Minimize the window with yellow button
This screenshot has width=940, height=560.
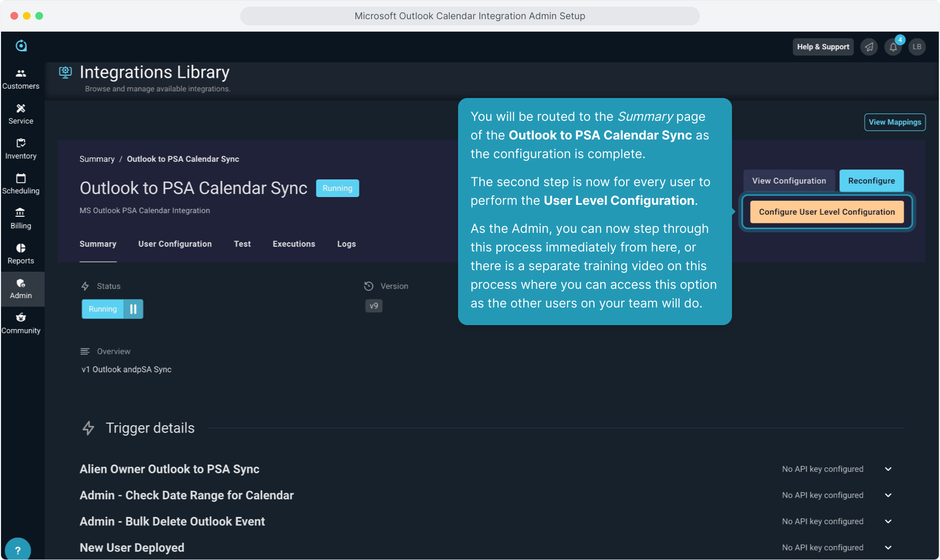coord(26,16)
